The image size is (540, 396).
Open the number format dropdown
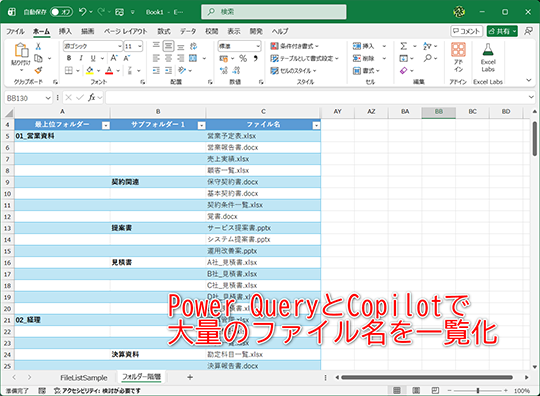[x=258, y=46]
